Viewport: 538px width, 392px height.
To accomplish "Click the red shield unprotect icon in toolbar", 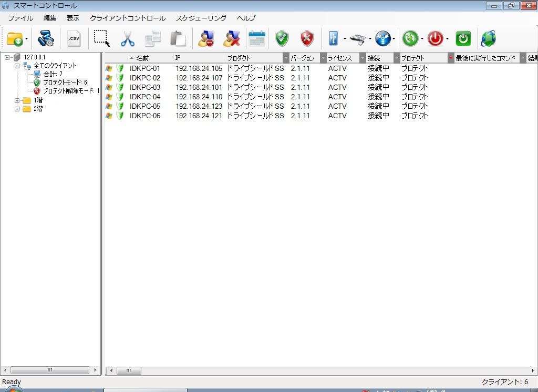I will pyautogui.click(x=307, y=38).
